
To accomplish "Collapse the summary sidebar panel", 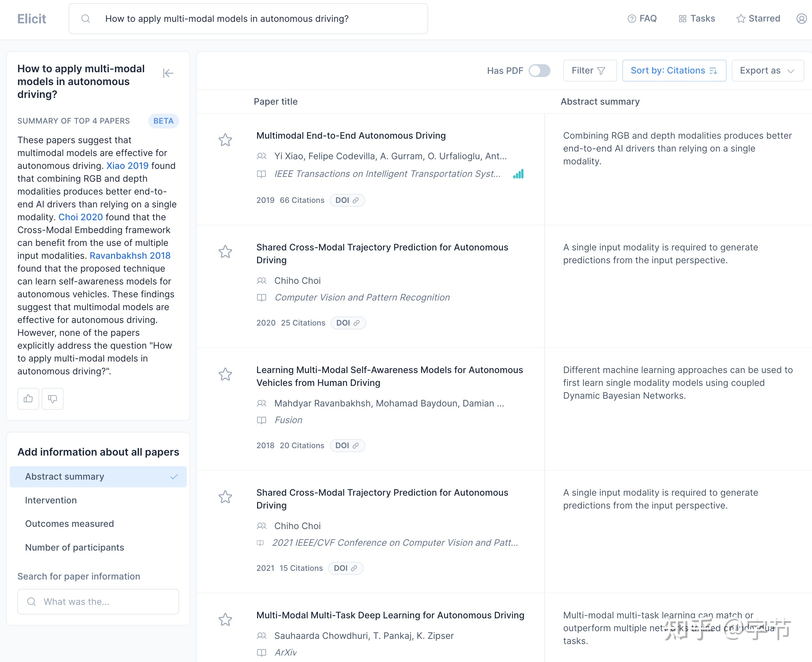I will click(x=168, y=73).
